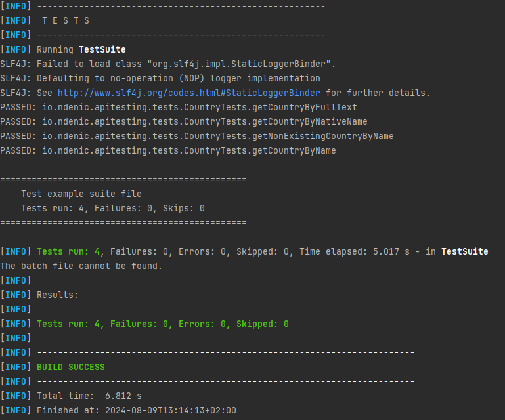
Task: Click the 'Defaulting to no-operation (NOP) logger' line
Action: click(160, 79)
